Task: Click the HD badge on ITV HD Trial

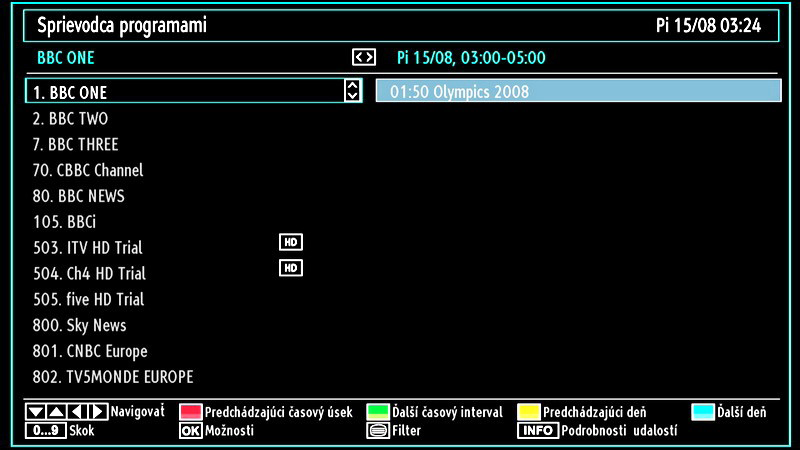Action: (291, 242)
